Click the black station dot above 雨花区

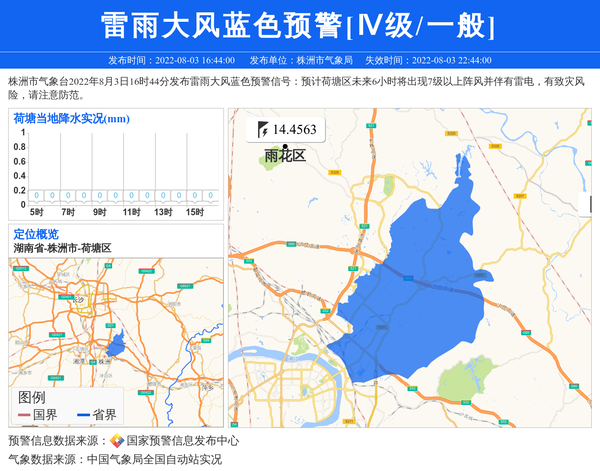click(284, 146)
